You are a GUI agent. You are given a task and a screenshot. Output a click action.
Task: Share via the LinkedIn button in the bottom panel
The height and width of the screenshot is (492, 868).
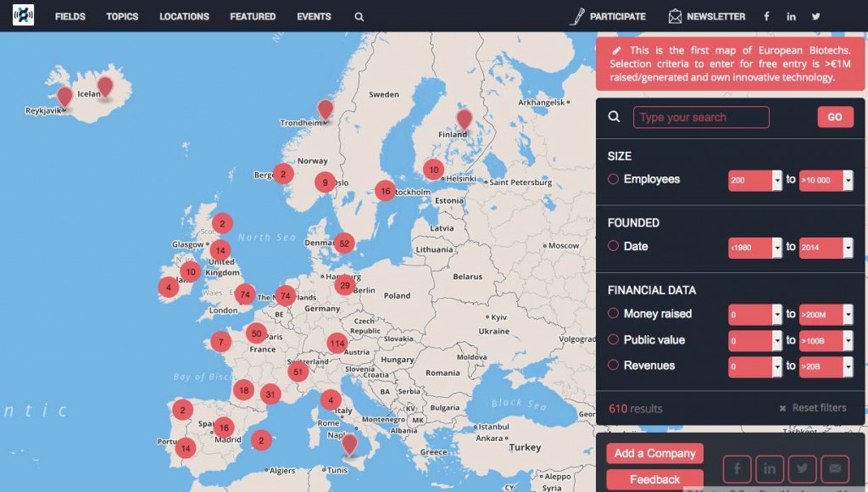click(770, 469)
